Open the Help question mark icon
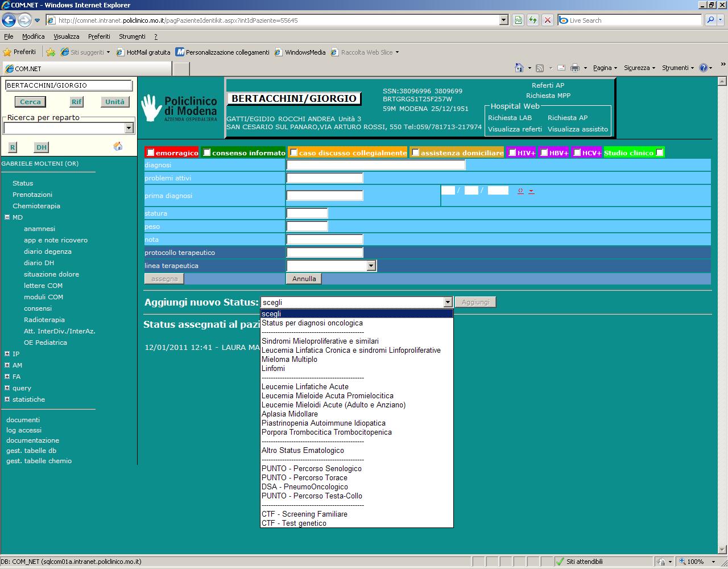This screenshot has height=569, width=728. (x=704, y=68)
